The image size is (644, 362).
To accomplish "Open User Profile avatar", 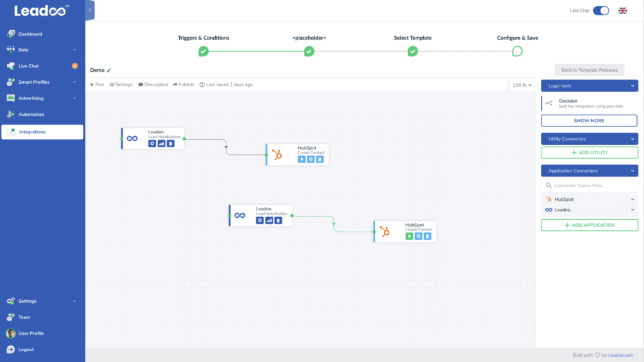I will pos(11,333).
